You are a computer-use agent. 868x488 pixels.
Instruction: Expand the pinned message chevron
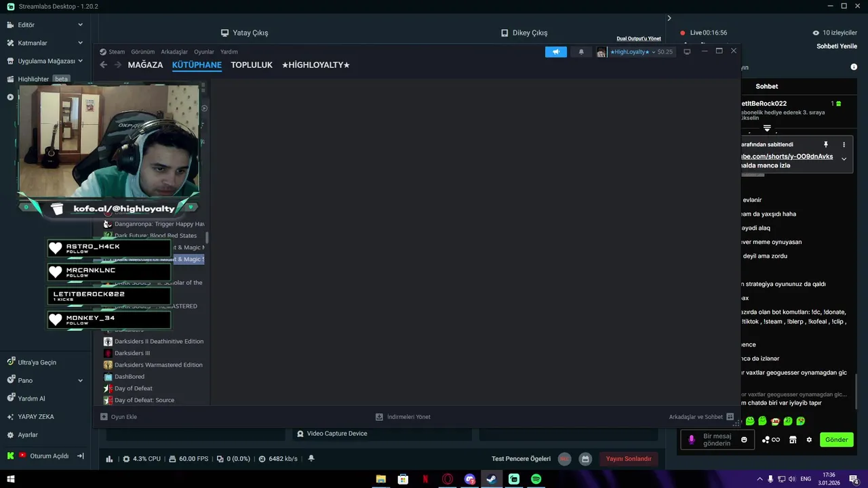pyautogui.click(x=844, y=159)
